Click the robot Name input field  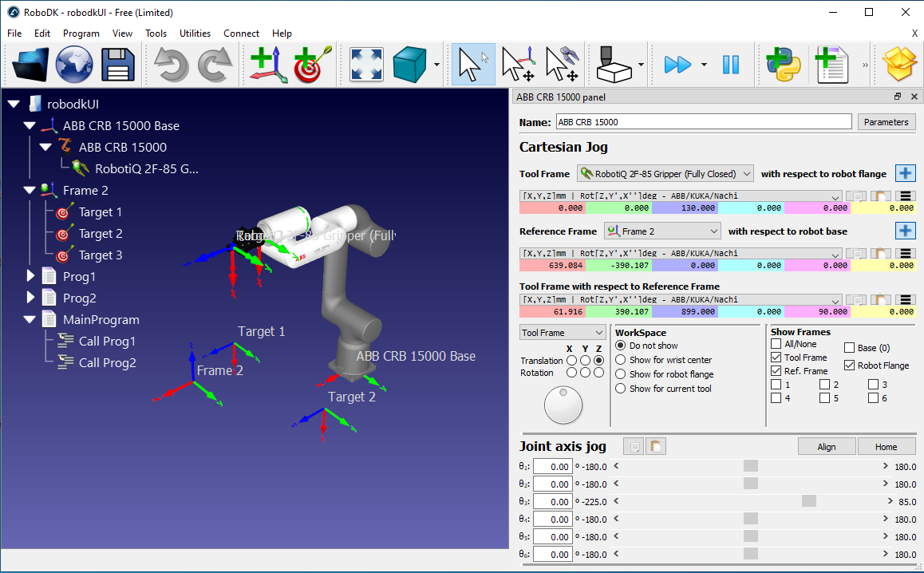703,122
